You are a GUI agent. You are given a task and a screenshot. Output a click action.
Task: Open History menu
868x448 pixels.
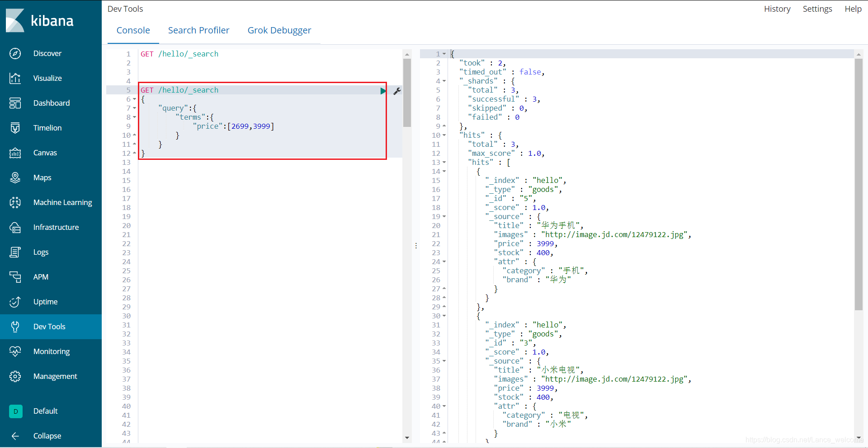pyautogui.click(x=777, y=9)
